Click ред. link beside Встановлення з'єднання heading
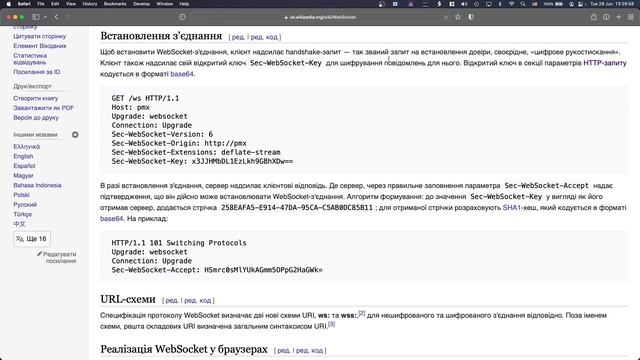The image size is (640, 360). tap(238, 37)
